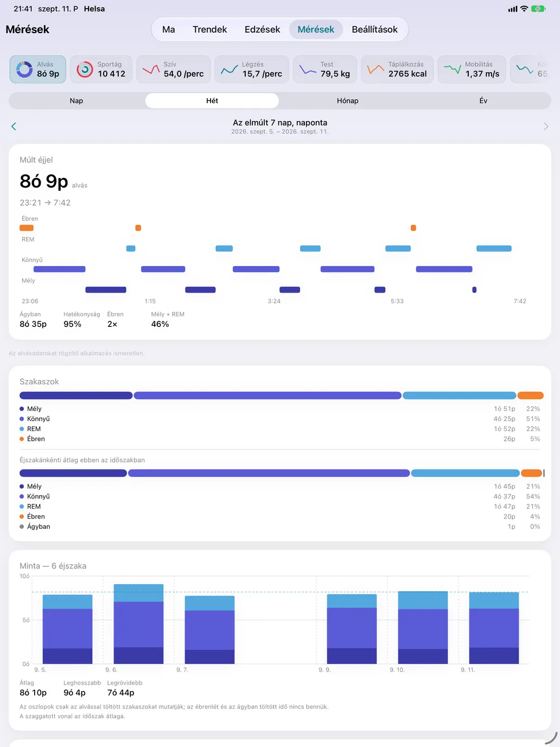
Task: Tap the Sportág 10 412 metric card value
Action: pos(111,74)
